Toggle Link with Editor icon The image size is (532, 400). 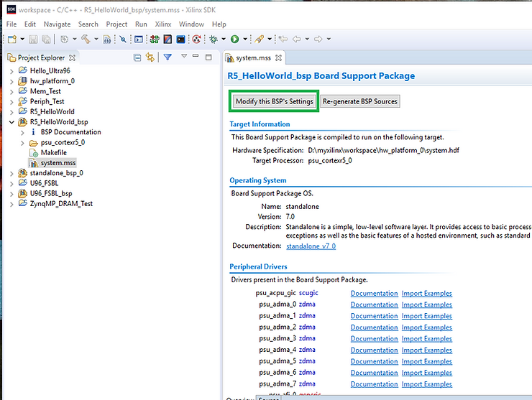tap(150, 57)
